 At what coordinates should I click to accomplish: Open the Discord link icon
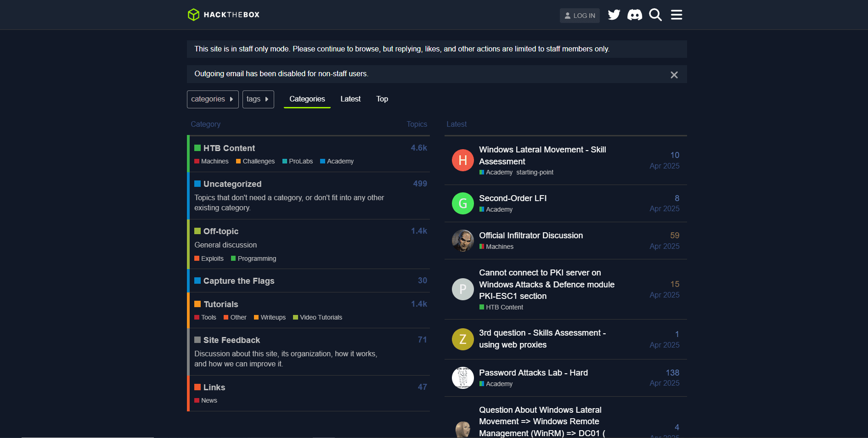tap(634, 15)
